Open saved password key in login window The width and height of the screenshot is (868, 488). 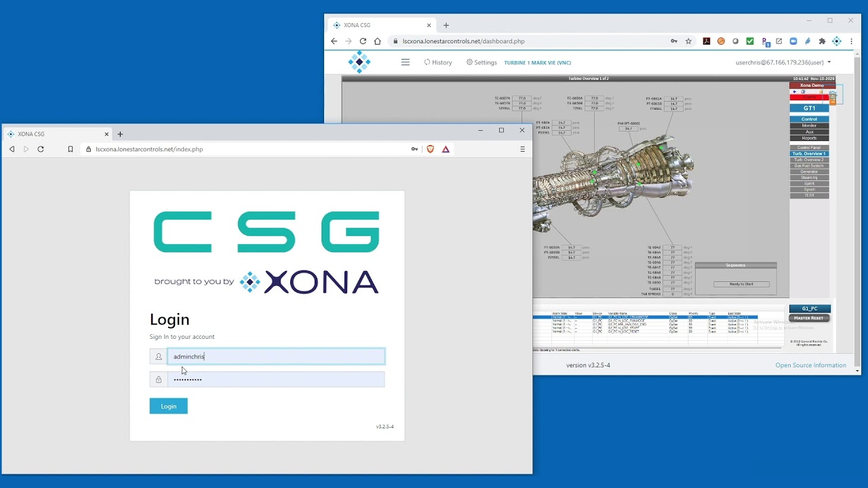coord(414,149)
